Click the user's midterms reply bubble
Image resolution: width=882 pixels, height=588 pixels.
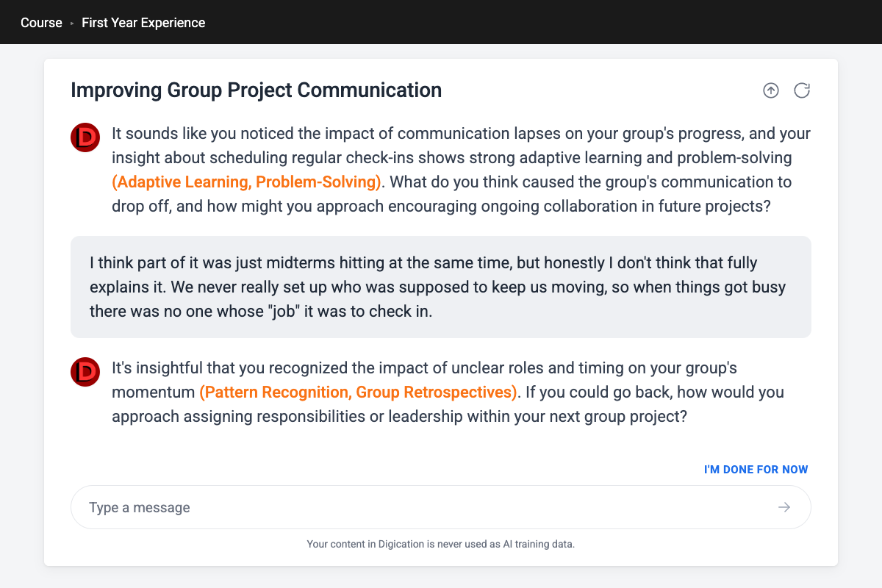(x=441, y=287)
